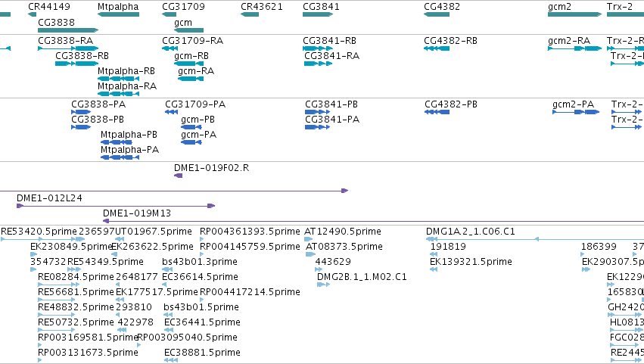Select EST EK263622.5prime

tap(152, 247)
